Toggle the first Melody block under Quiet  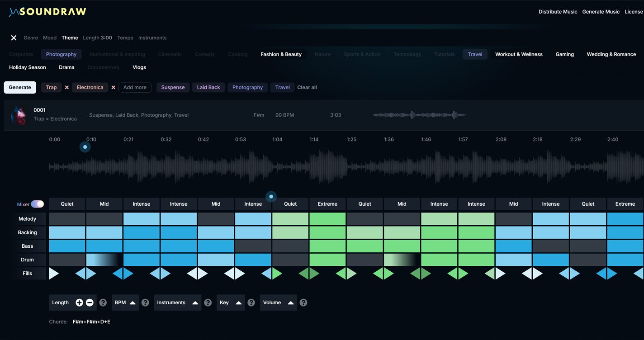click(67, 219)
